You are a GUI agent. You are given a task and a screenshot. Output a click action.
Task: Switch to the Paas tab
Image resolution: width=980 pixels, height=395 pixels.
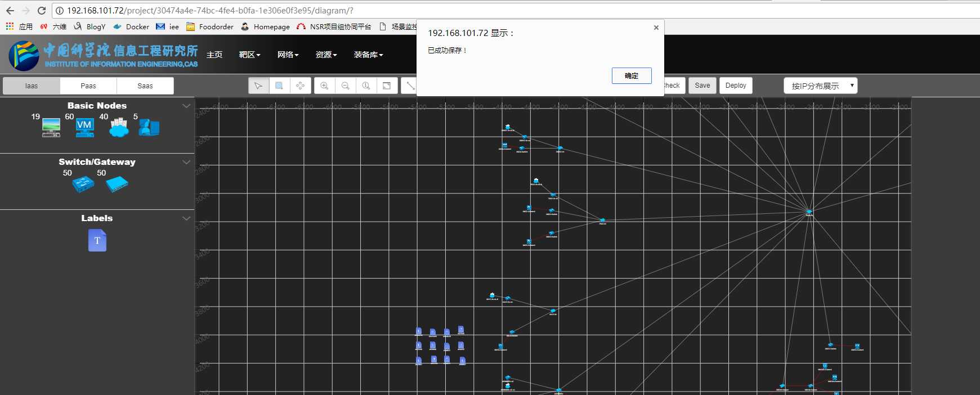click(x=88, y=86)
